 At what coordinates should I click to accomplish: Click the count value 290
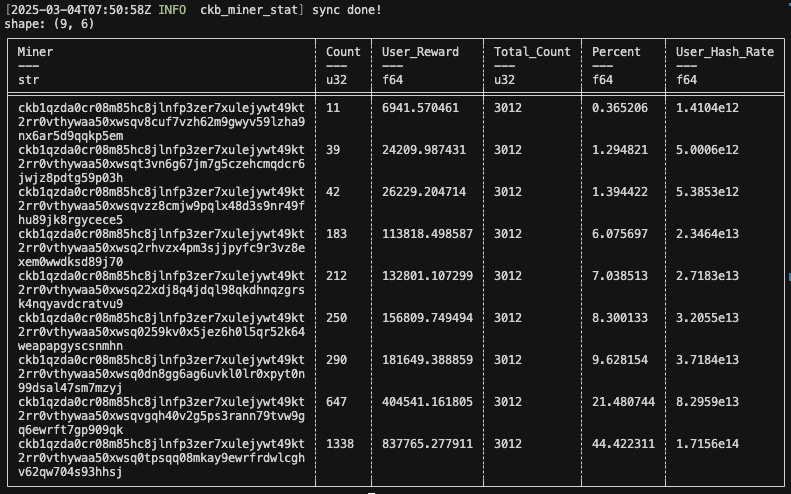(x=336, y=359)
